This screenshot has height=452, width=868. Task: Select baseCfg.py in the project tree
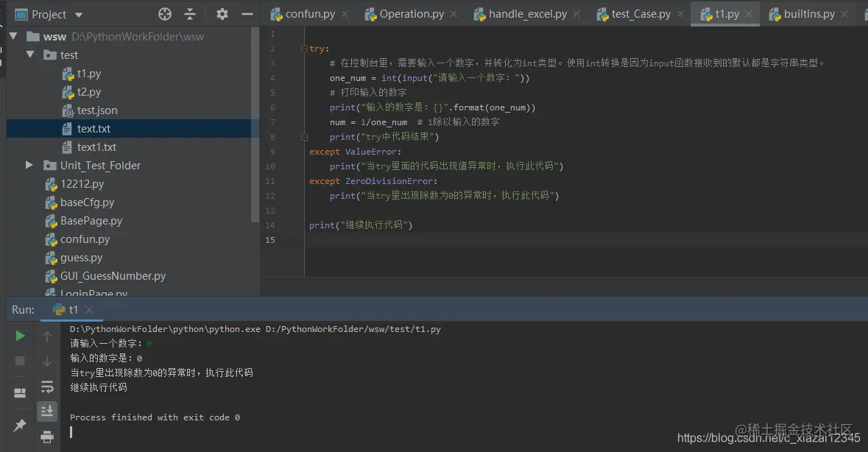click(x=87, y=202)
